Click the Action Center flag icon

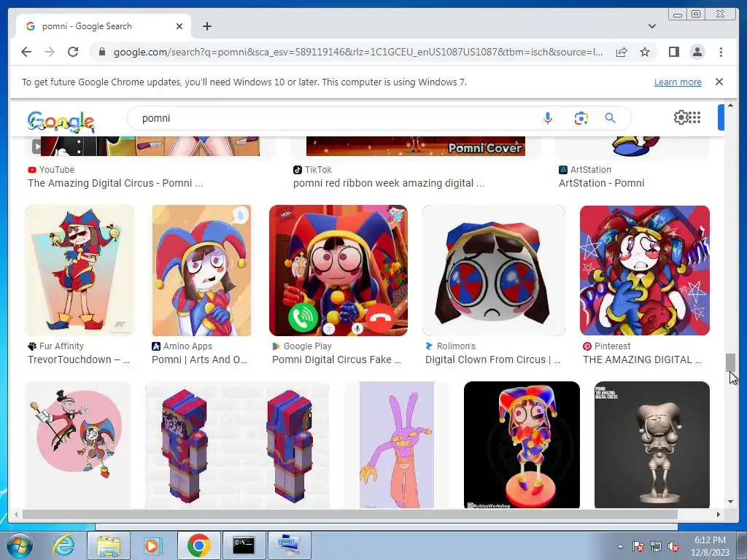tap(638, 547)
